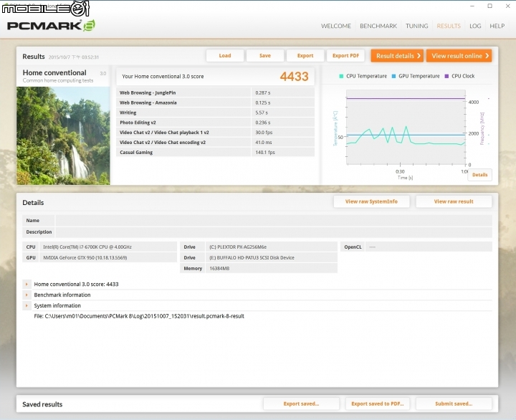Select the RESULTS tab

[449, 26]
